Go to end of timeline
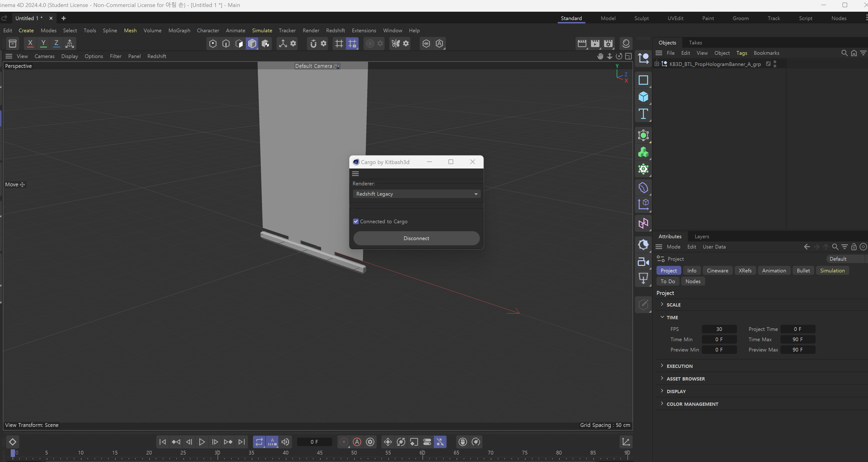The height and width of the screenshot is (462, 868). coord(242,442)
